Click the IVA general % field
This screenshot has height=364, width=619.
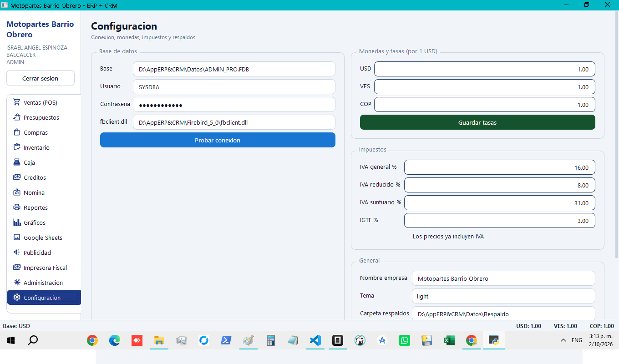(x=500, y=167)
